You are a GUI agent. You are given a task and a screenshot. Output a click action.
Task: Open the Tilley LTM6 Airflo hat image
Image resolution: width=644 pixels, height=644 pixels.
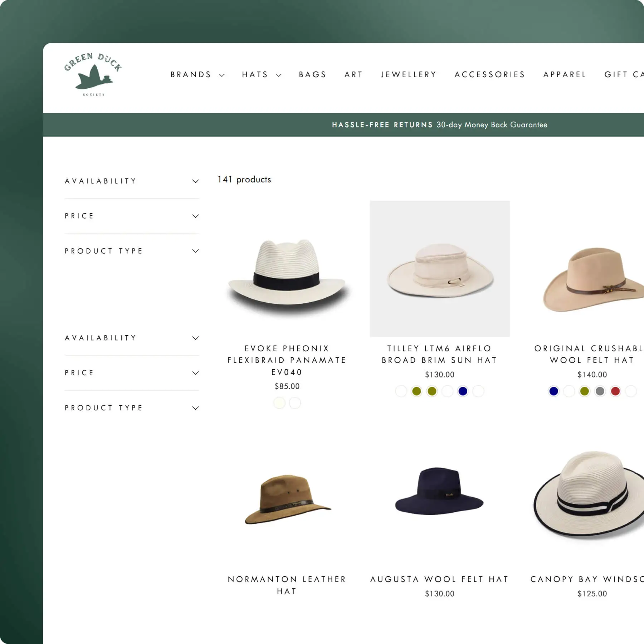pos(440,269)
